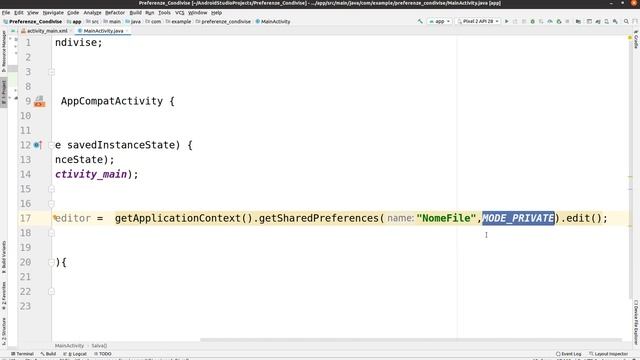Open the Code menu
The image size is (640, 360).
pyautogui.click(x=73, y=13)
